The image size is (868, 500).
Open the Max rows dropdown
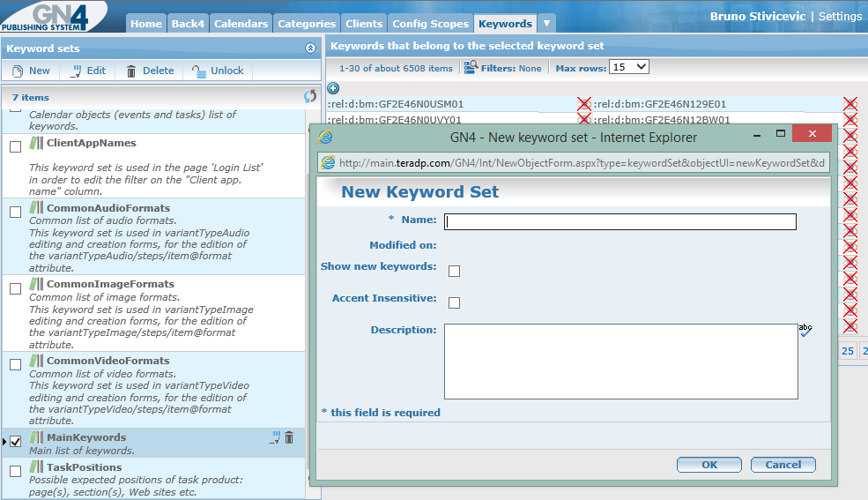click(x=629, y=67)
